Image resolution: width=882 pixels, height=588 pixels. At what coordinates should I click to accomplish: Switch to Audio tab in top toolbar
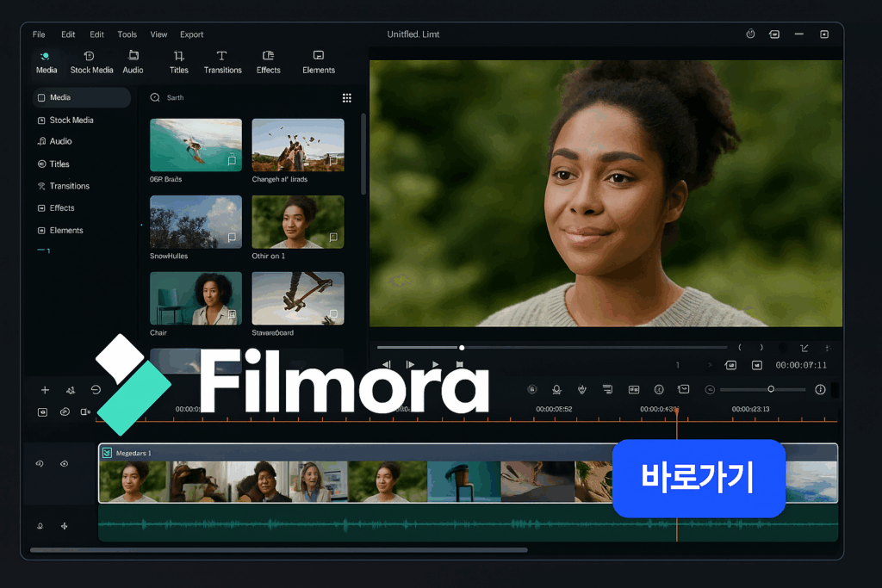(133, 62)
